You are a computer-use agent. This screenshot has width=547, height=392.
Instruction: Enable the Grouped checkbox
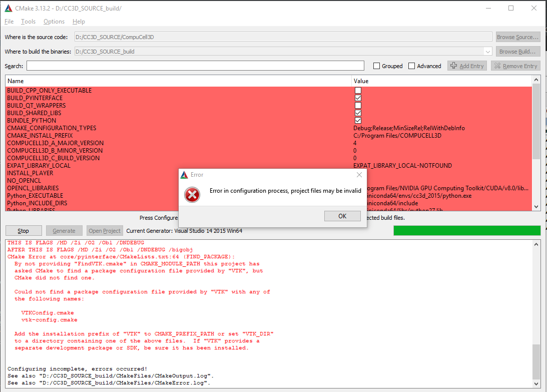(x=377, y=66)
